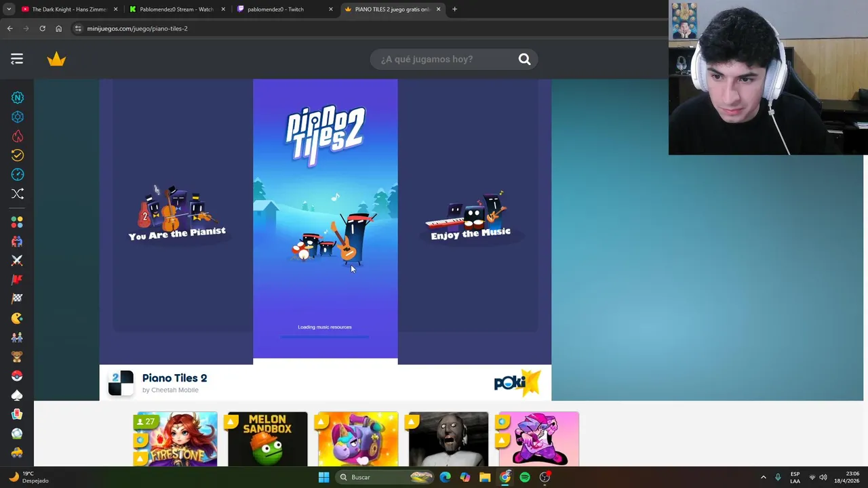Close the Dark Knight YouTube tab
Viewport: 868px width, 488px height.
(x=115, y=9)
